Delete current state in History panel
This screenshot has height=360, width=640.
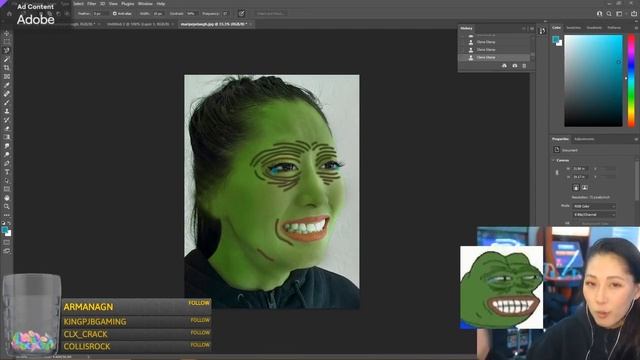coord(524,66)
